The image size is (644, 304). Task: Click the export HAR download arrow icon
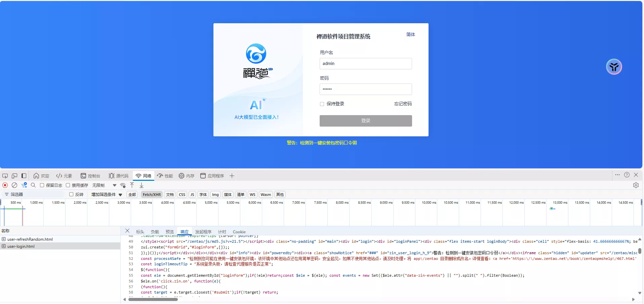click(x=142, y=185)
